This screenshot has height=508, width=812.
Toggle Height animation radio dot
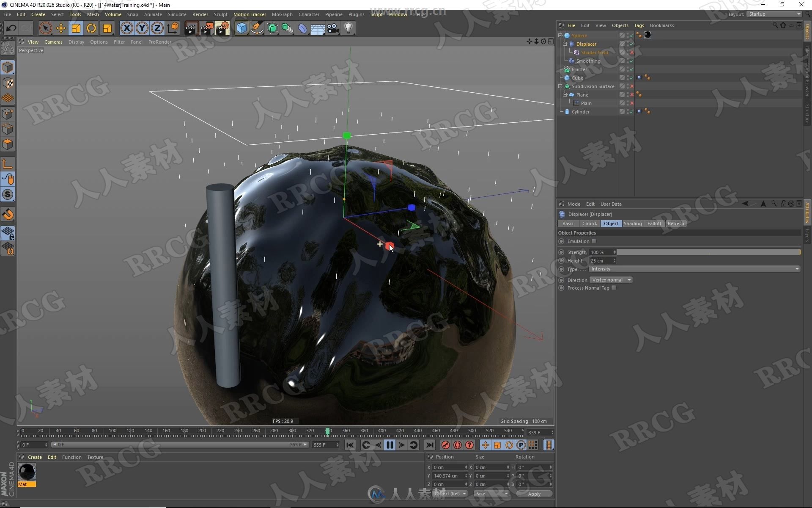click(x=562, y=261)
